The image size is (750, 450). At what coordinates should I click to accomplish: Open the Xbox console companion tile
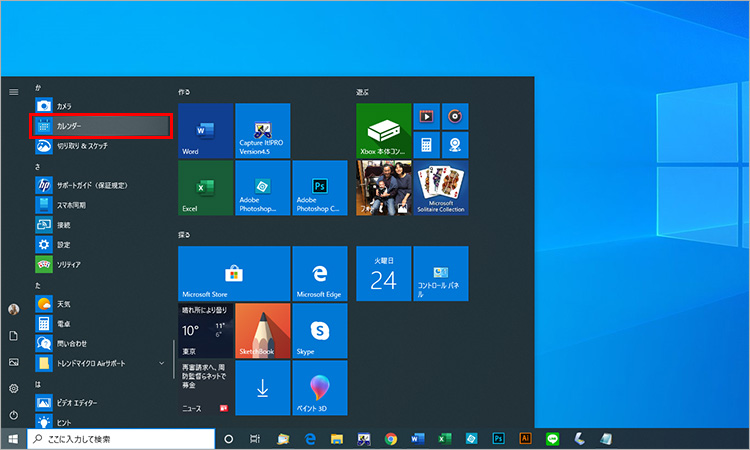pyautogui.click(x=383, y=130)
